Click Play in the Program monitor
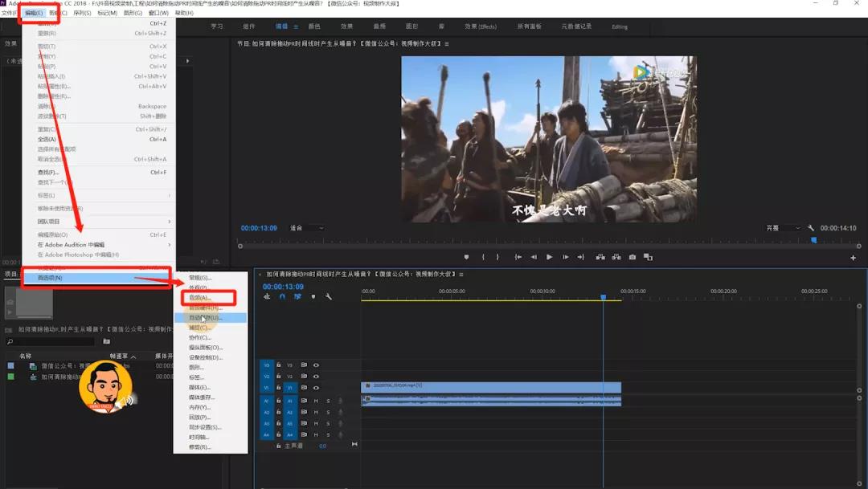Screen dimensions: 868x489 pos(549,257)
